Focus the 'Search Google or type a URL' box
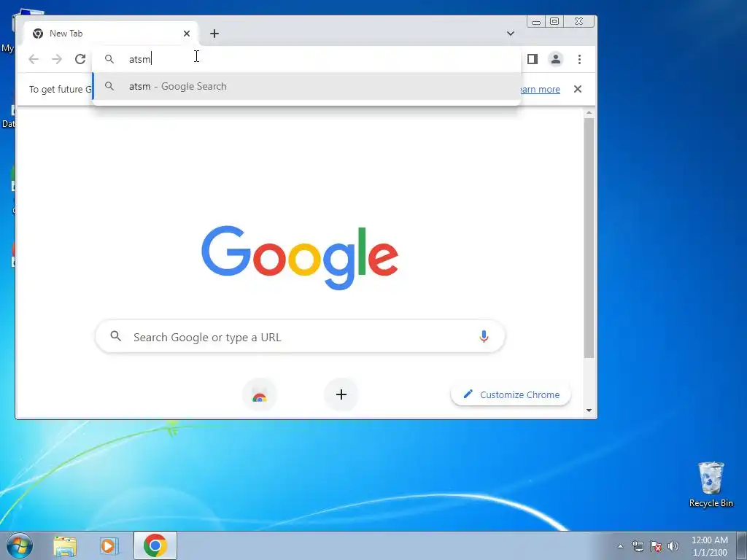747x560 pixels. click(x=300, y=337)
